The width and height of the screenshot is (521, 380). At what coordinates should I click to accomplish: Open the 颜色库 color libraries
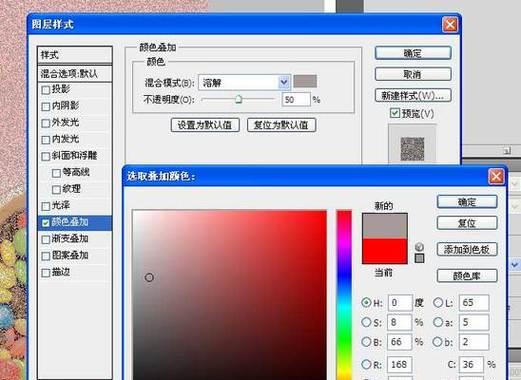click(x=467, y=276)
